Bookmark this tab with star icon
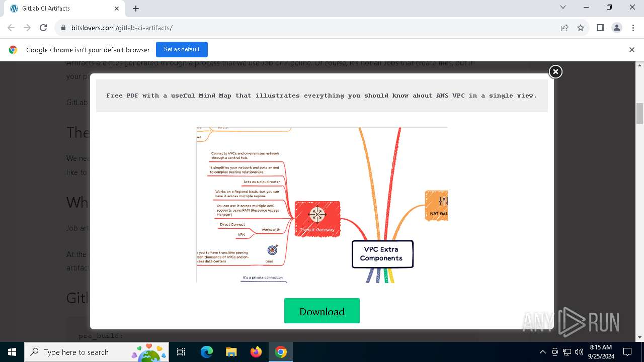The image size is (644, 362). 581,28
